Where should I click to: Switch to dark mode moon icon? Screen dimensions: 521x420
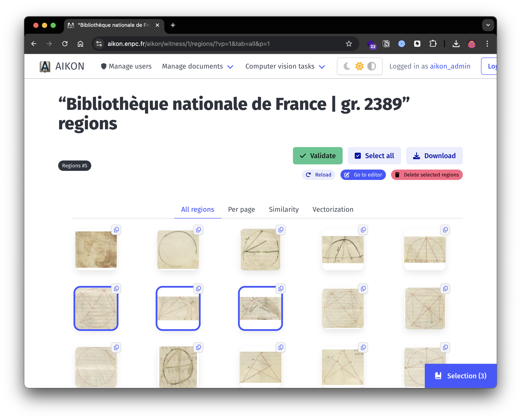pyautogui.click(x=347, y=66)
